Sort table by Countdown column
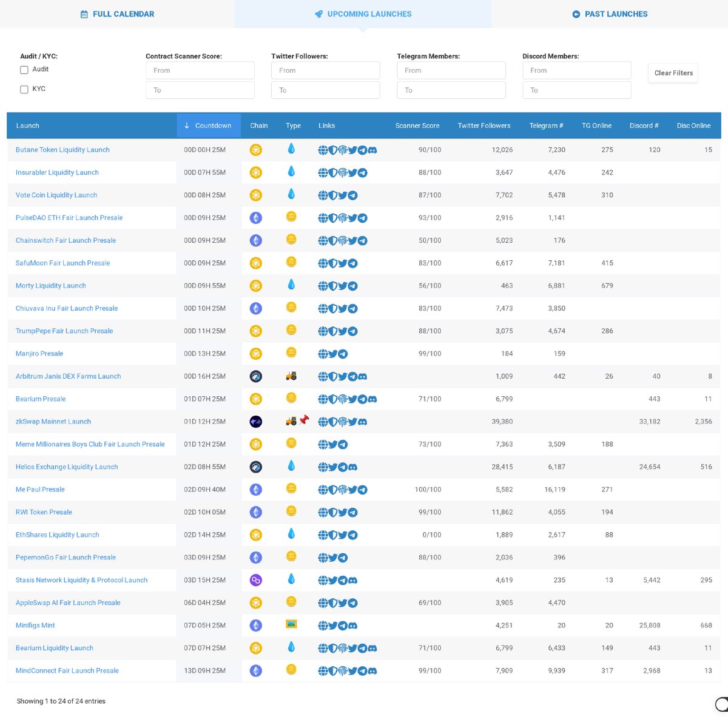This screenshot has height=722, width=728. click(209, 126)
